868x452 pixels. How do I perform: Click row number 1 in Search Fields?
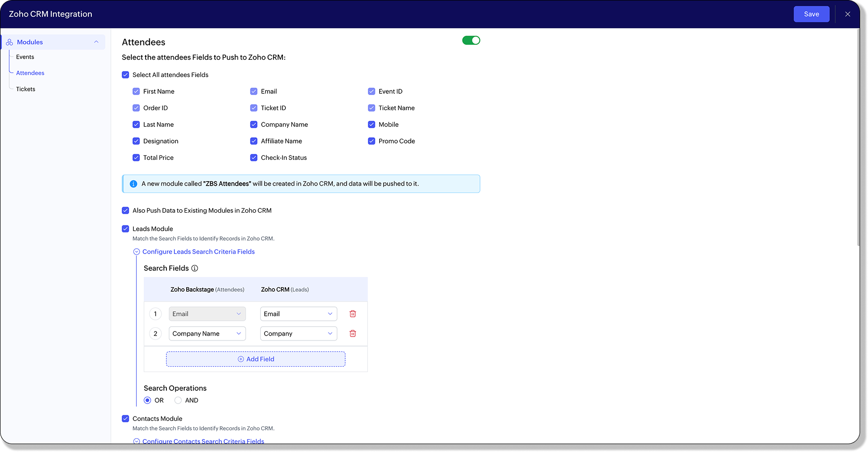(156, 314)
